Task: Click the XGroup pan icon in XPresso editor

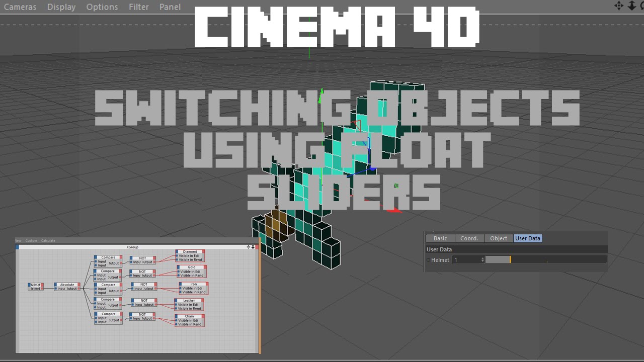Action: (248, 247)
